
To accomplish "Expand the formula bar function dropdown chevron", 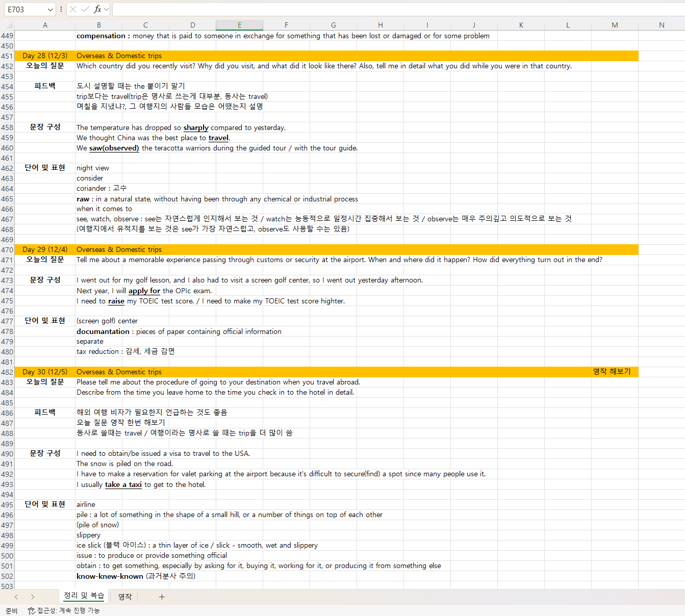I will [x=107, y=9].
